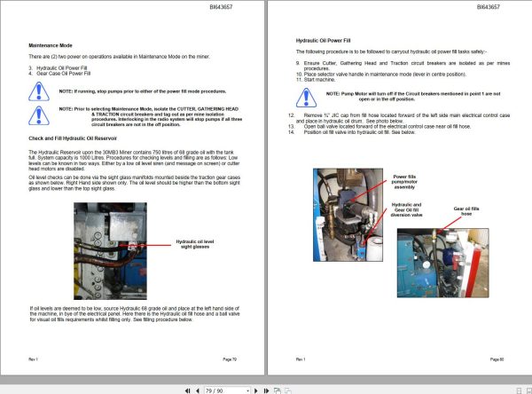Image resolution: width=532 pixels, height=394 pixels.
Task: Click the hydraulic oil level sight glasses photo
Action: pyautogui.click(x=110, y=251)
